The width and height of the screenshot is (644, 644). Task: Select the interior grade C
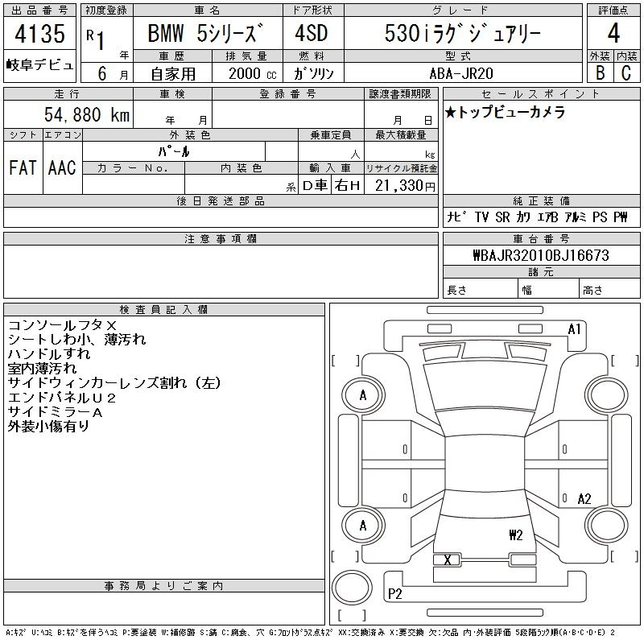pyautogui.click(x=626, y=72)
